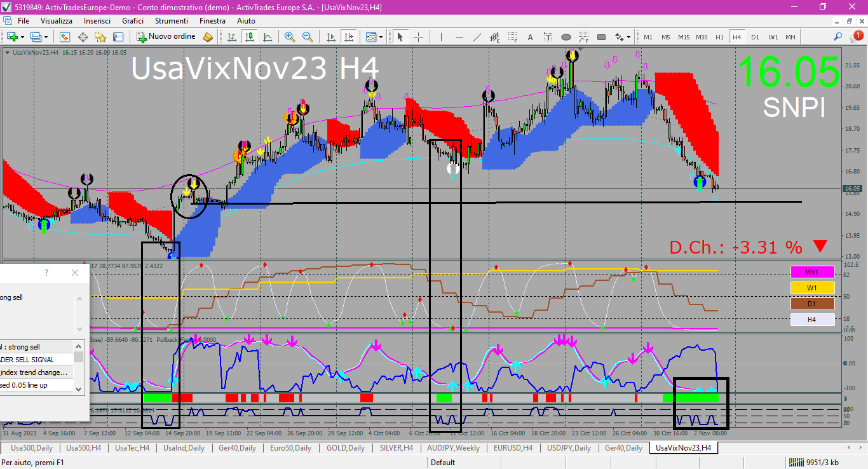Switch timeframe to H1
Screen dimensions: 868x469
(719, 37)
